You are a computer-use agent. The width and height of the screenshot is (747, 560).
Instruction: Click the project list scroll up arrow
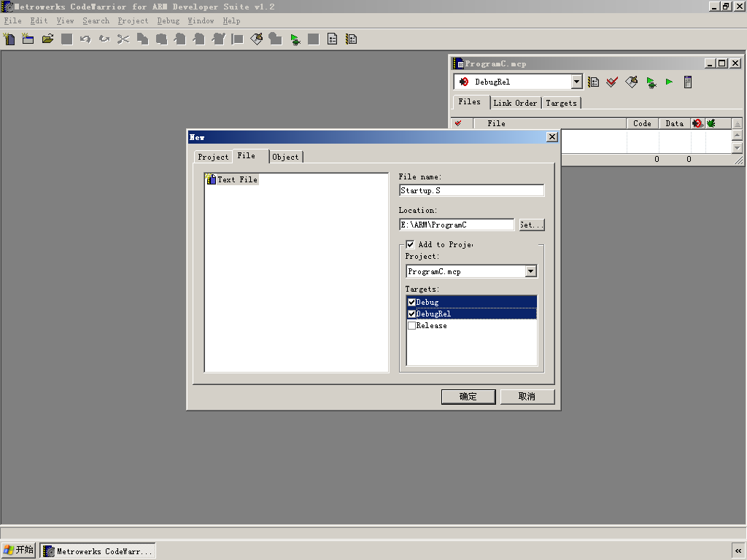coord(737,135)
